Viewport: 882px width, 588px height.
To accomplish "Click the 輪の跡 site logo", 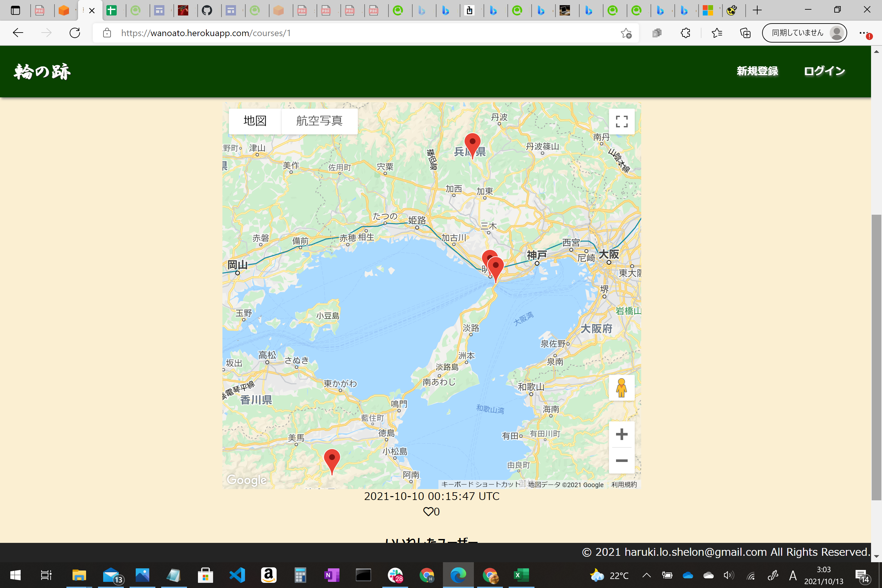I will tap(42, 71).
